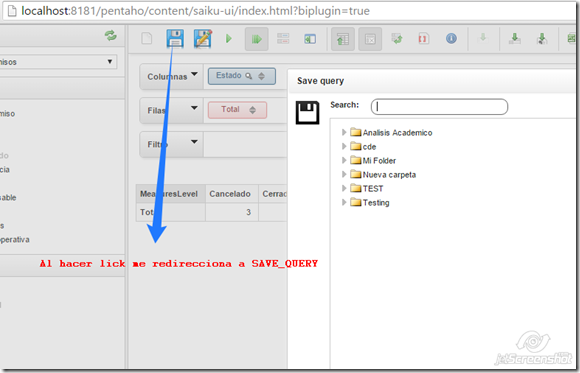This screenshot has width=580, height=373.
Task: Show the MDX query with the red brackets icon
Action: coord(423,38)
